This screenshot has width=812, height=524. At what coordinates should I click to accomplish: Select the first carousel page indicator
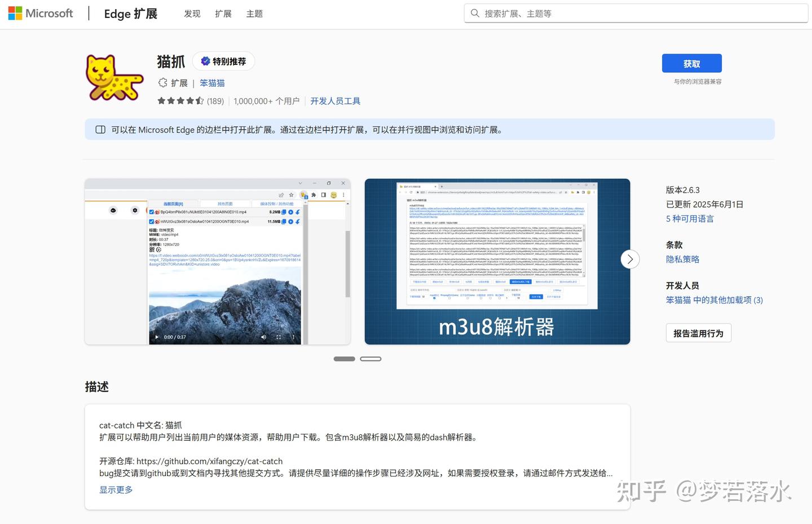[345, 359]
